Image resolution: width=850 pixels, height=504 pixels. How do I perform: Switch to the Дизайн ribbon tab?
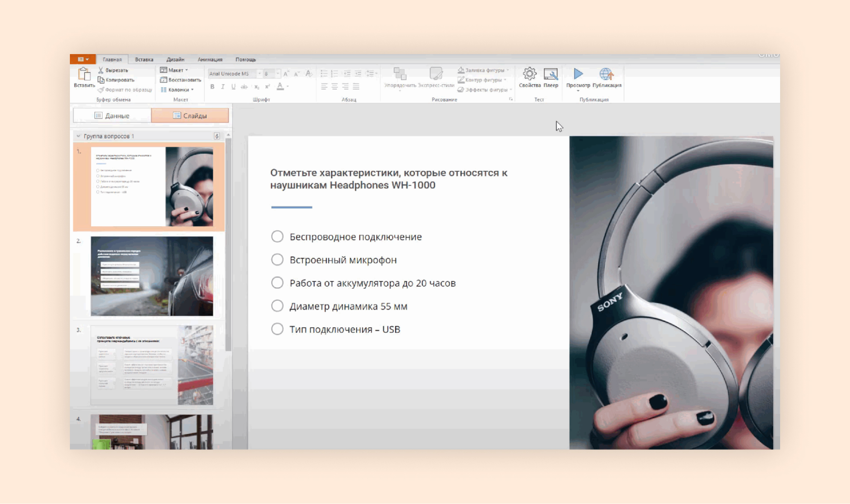175,59
